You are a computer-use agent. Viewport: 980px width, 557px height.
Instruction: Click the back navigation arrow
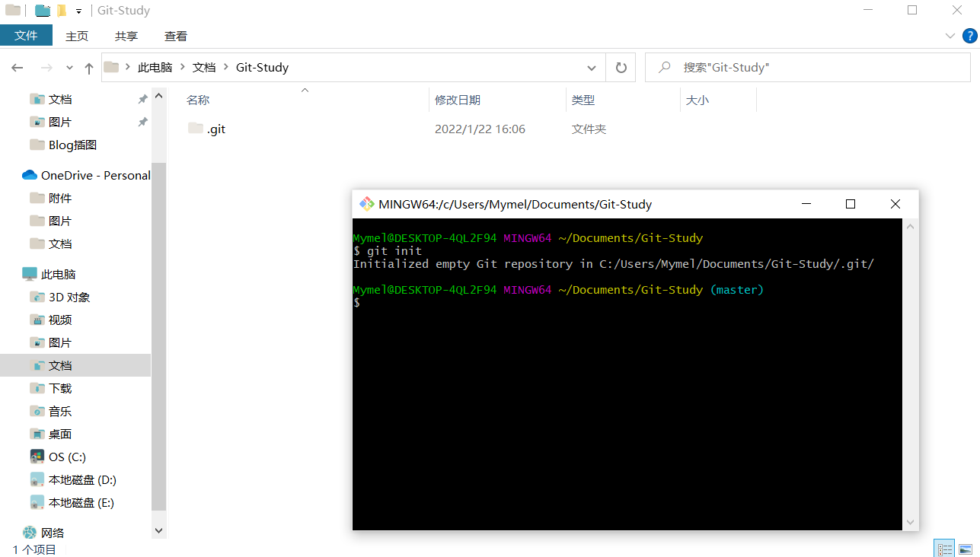pyautogui.click(x=18, y=68)
